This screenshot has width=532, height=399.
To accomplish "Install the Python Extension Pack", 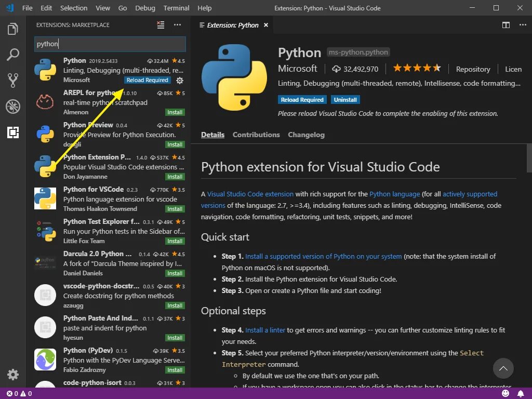I will pyautogui.click(x=175, y=177).
